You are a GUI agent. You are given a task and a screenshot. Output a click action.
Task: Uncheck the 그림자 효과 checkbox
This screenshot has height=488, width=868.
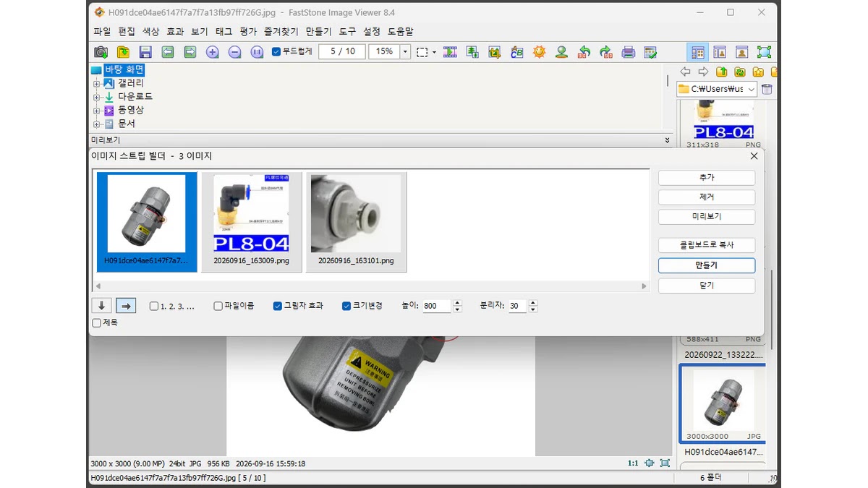coord(277,307)
